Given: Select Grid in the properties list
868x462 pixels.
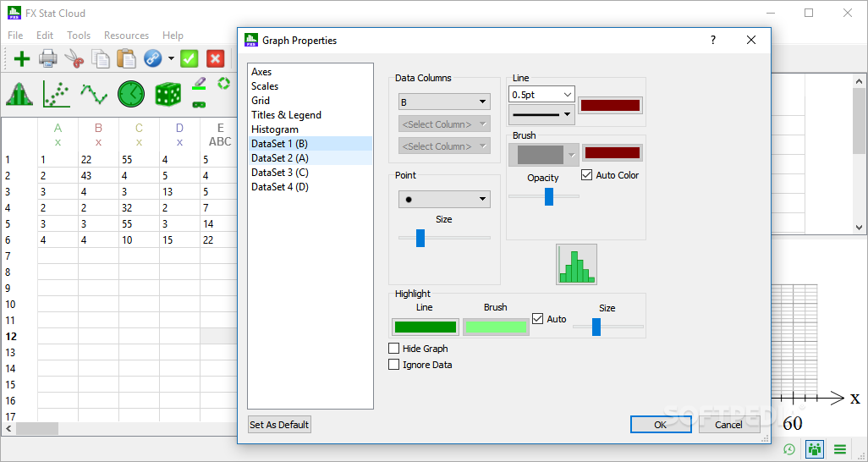Looking at the screenshot, I should coord(310,100).
